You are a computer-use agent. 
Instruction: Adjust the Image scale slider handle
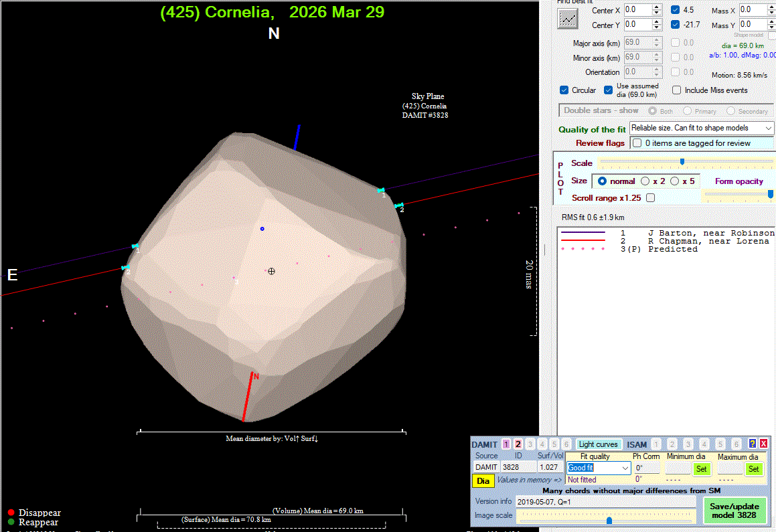[609, 520]
